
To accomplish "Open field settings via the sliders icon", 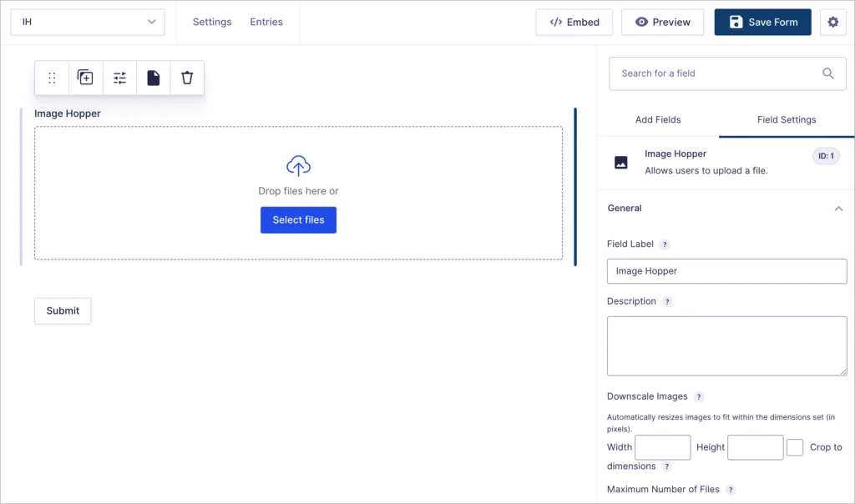I will pyautogui.click(x=119, y=77).
